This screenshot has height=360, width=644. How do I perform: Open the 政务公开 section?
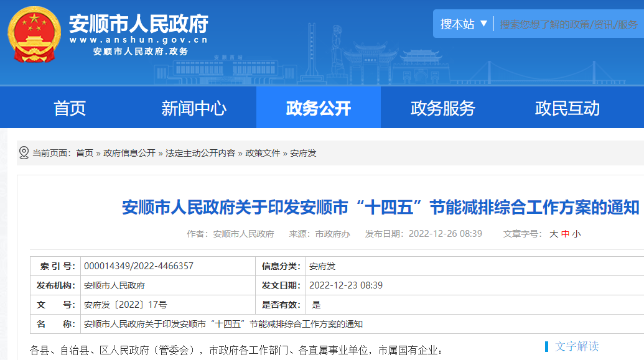pyautogui.click(x=318, y=107)
